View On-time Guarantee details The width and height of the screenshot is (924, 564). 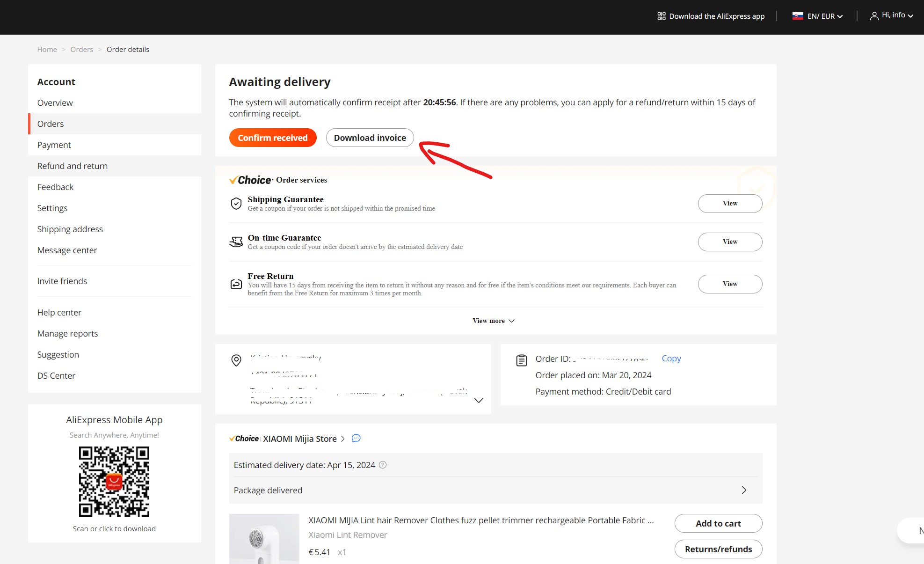(730, 242)
